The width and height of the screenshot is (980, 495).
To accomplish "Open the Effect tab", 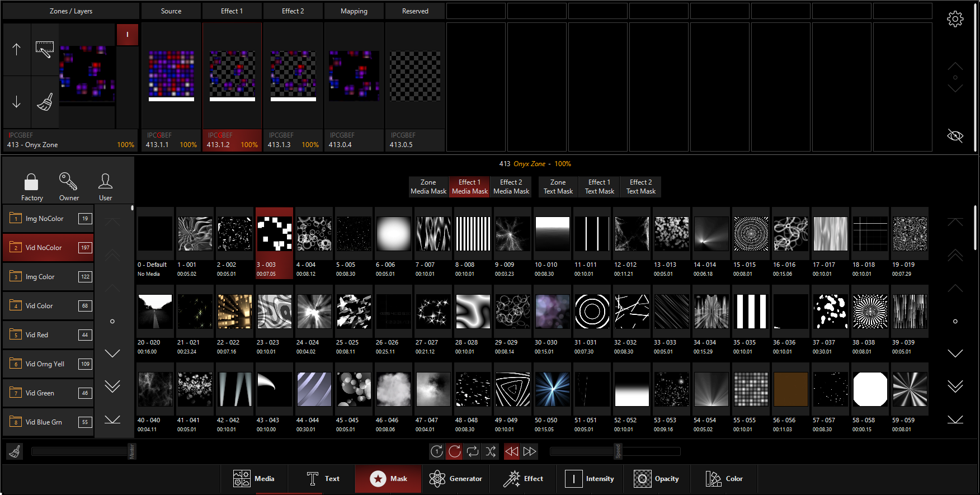I will click(522, 479).
